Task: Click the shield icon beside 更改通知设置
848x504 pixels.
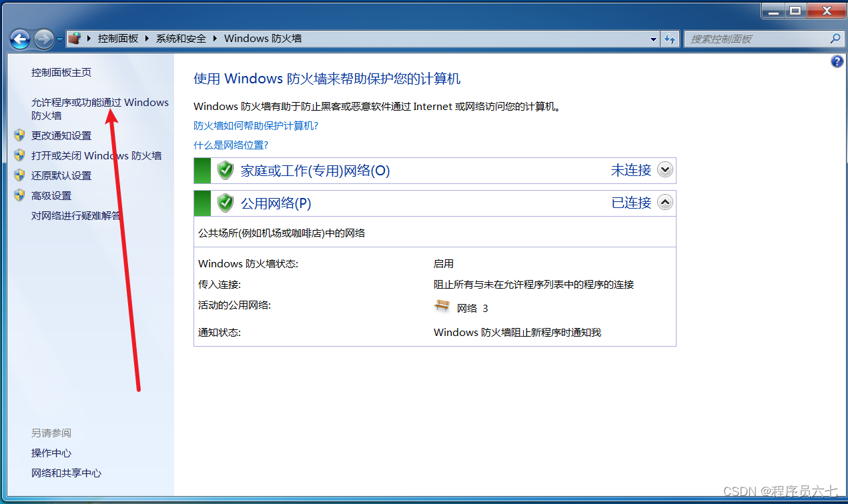Action: [19, 135]
